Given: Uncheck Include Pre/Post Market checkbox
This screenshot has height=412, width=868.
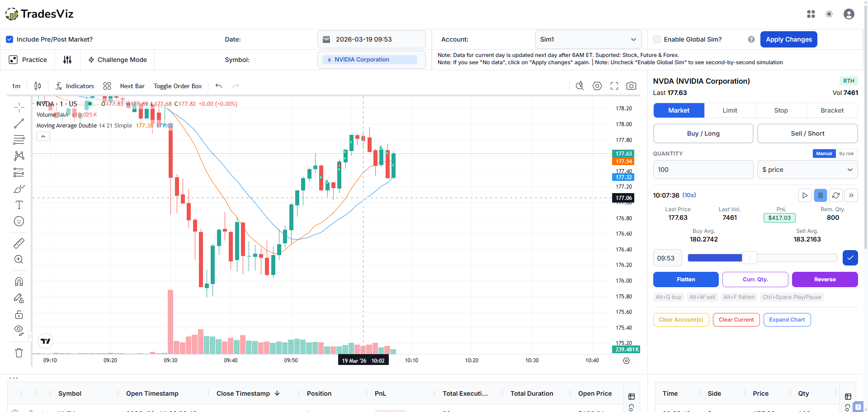Looking at the screenshot, I should pyautogui.click(x=9, y=39).
